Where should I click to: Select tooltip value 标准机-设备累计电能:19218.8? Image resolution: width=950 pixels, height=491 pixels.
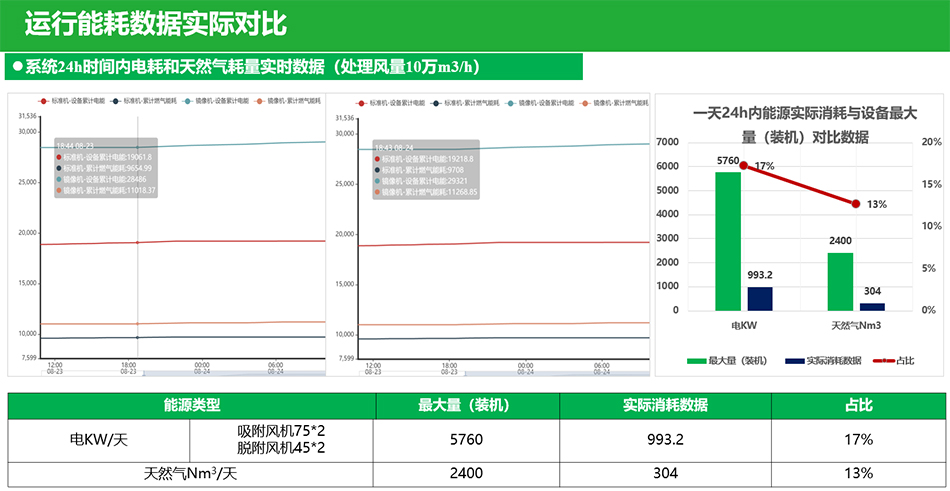point(423,159)
